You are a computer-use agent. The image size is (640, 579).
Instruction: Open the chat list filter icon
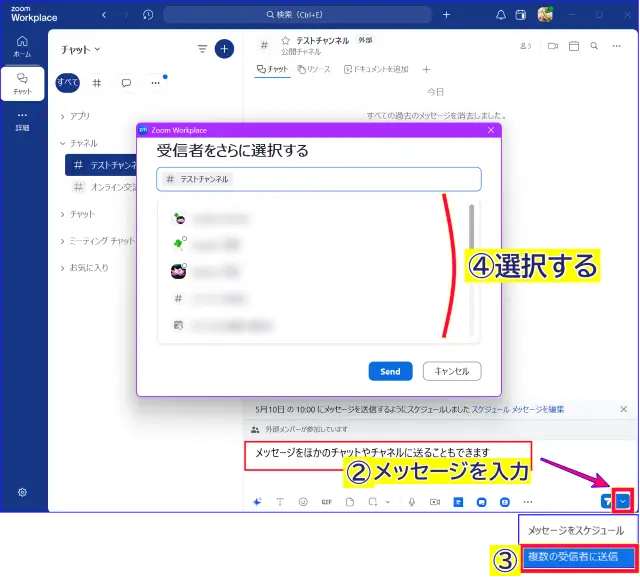202,49
